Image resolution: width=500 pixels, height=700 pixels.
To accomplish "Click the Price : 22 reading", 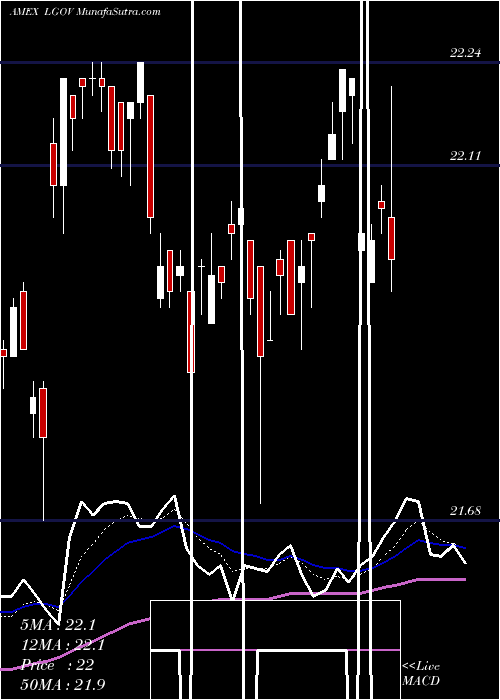I will [57, 664].
